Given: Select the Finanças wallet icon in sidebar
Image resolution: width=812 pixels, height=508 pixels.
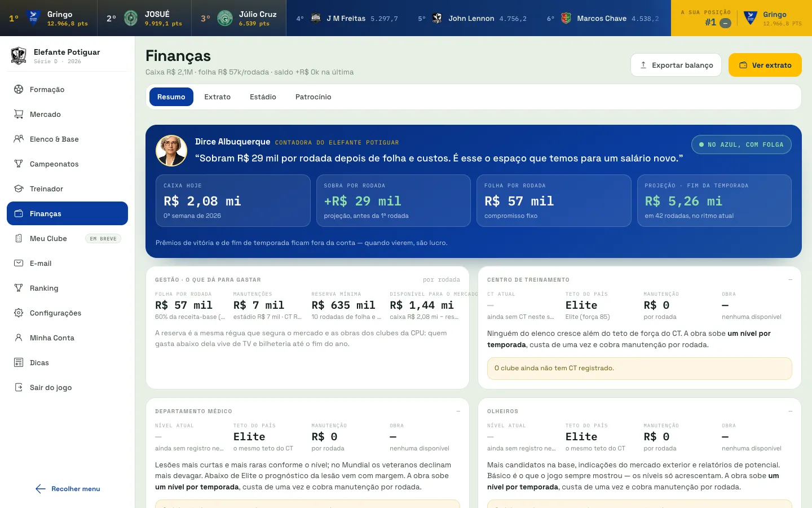Looking at the screenshot, I should (19, 213).
